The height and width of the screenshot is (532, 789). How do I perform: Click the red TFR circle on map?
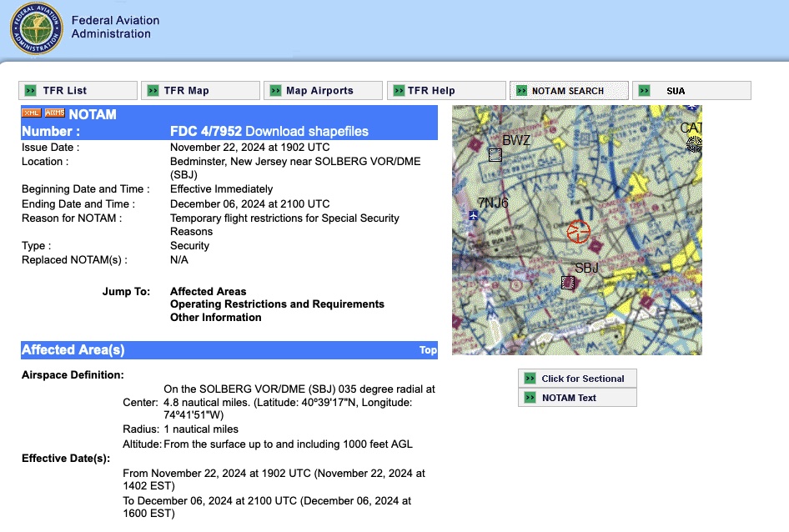pos(578,232)
